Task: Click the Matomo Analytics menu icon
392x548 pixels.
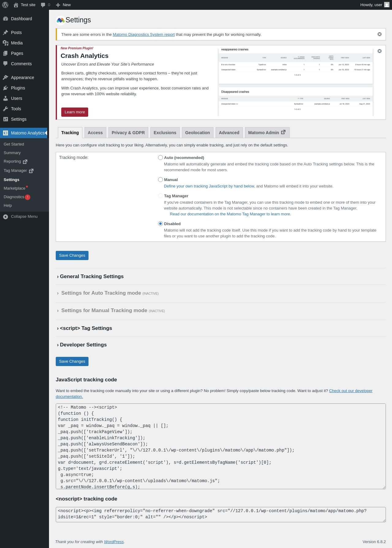Action: point(6,133)
